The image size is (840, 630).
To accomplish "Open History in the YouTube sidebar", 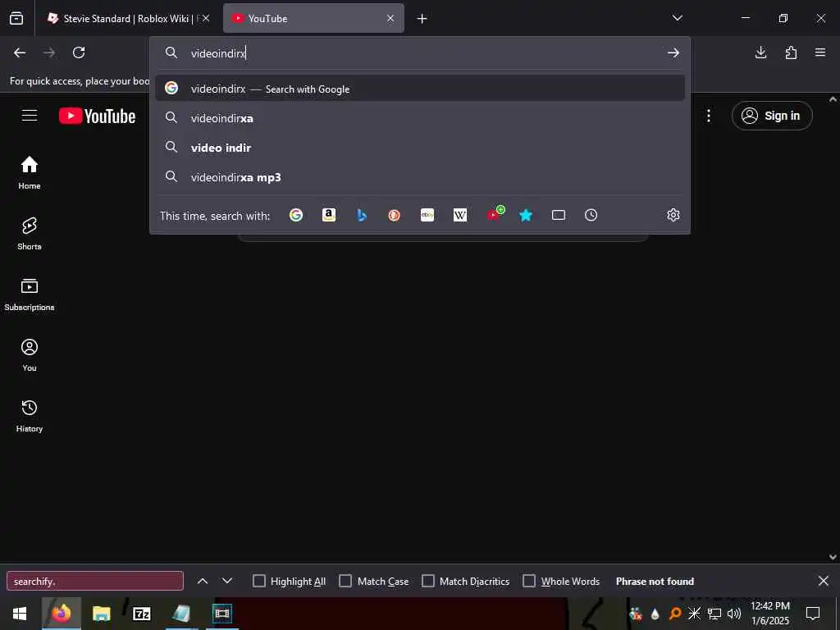I will (x=30, y=416).
